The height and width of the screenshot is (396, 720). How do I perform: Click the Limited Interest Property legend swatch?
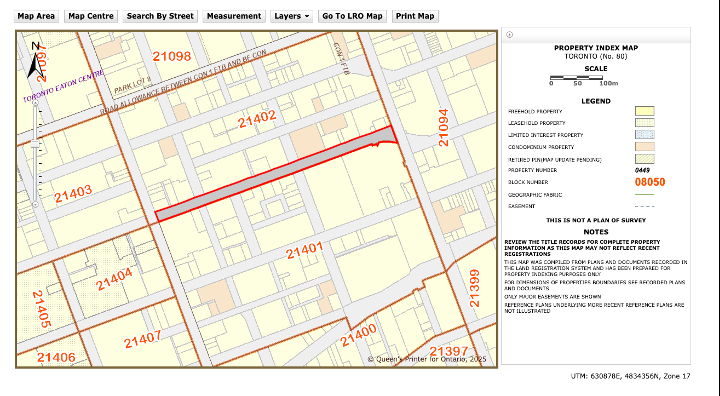pyautogui.click(x=644, y=135)
